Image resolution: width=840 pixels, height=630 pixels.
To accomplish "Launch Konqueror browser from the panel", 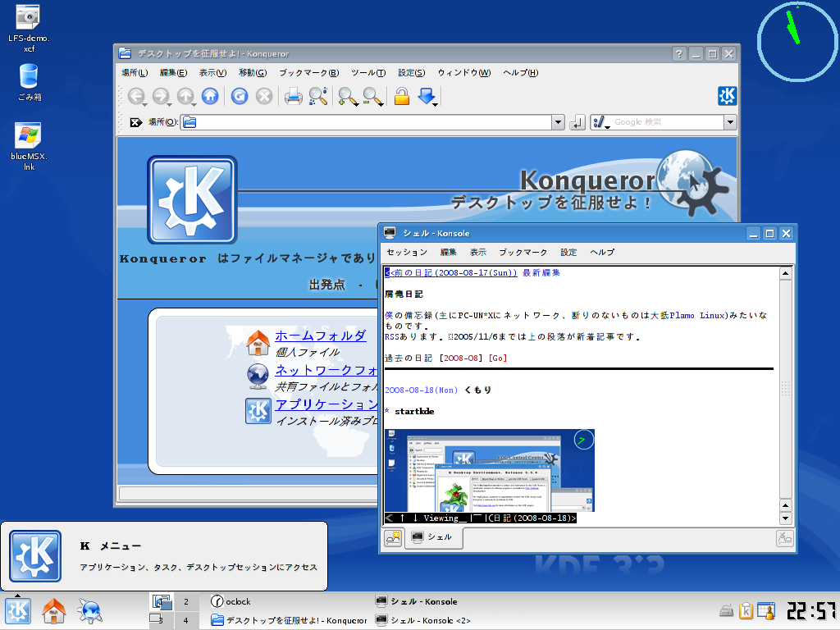I will [90, 610].
